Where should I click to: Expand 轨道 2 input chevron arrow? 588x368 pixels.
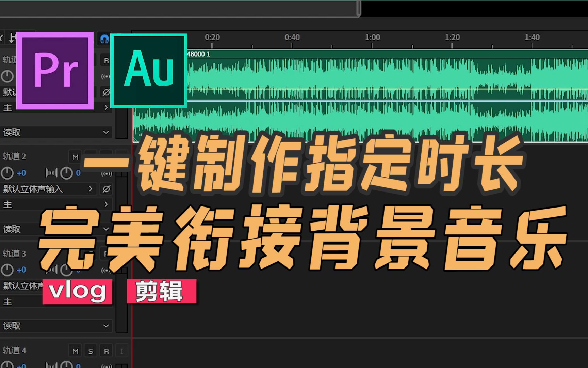91,188
